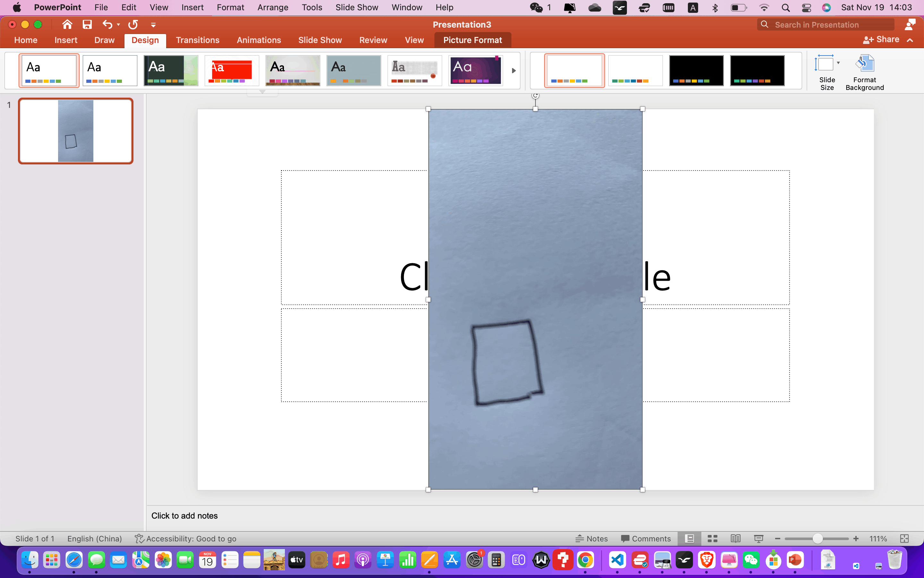Zoom in with the plus icon
The width and height of the screenshot is (924, 578).
(856, 539)
